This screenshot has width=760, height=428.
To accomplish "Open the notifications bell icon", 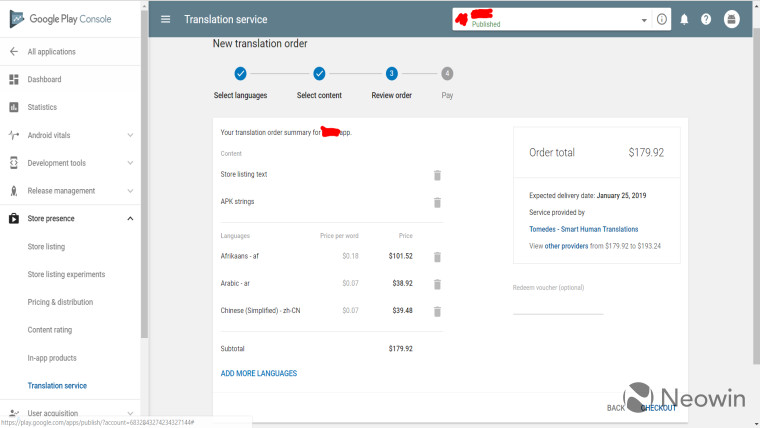I will click(x=684, y=19).
